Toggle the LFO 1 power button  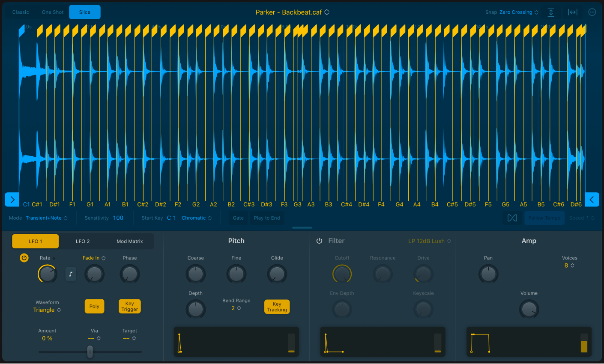click(24, 258)
